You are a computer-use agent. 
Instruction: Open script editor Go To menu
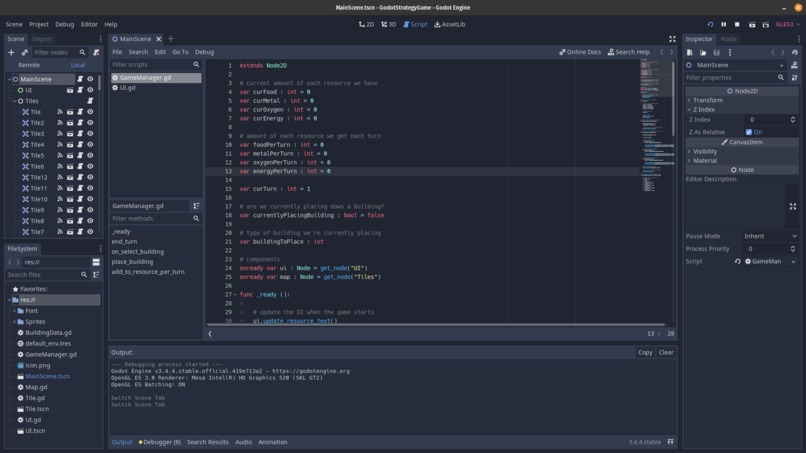(x=180, y=52)
